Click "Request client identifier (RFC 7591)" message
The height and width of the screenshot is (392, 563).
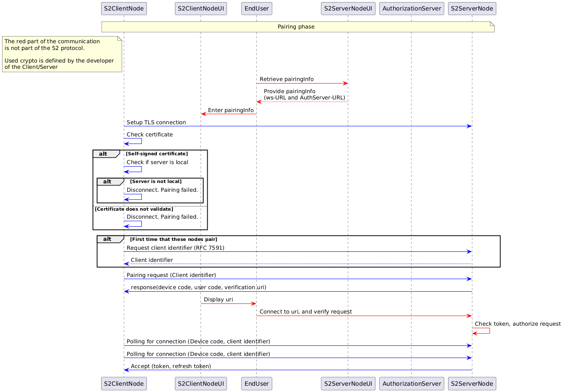(x=175, y=248)
